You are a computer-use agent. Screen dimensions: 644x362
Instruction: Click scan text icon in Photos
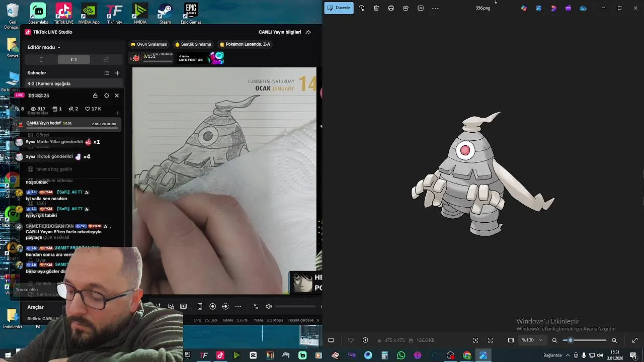491,340
